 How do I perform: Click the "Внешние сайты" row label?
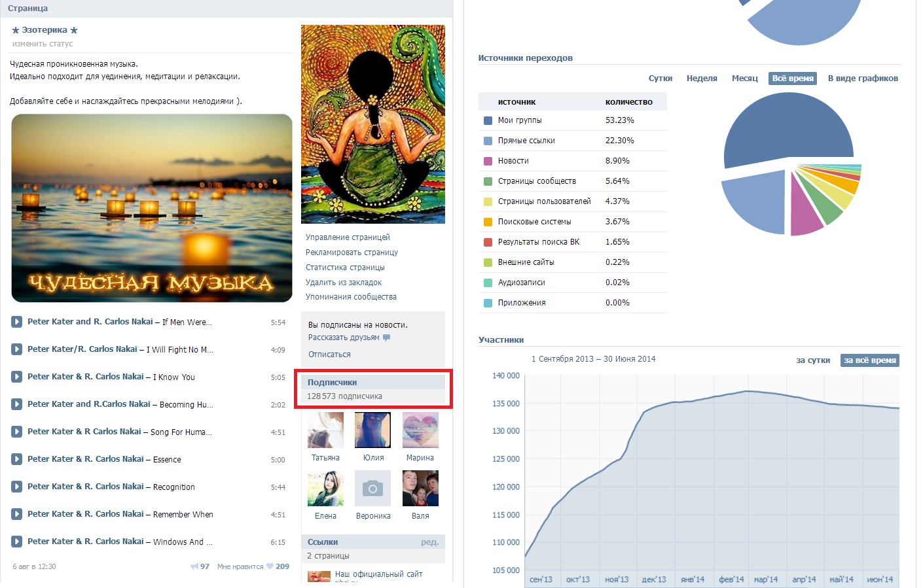pos(526,262)
